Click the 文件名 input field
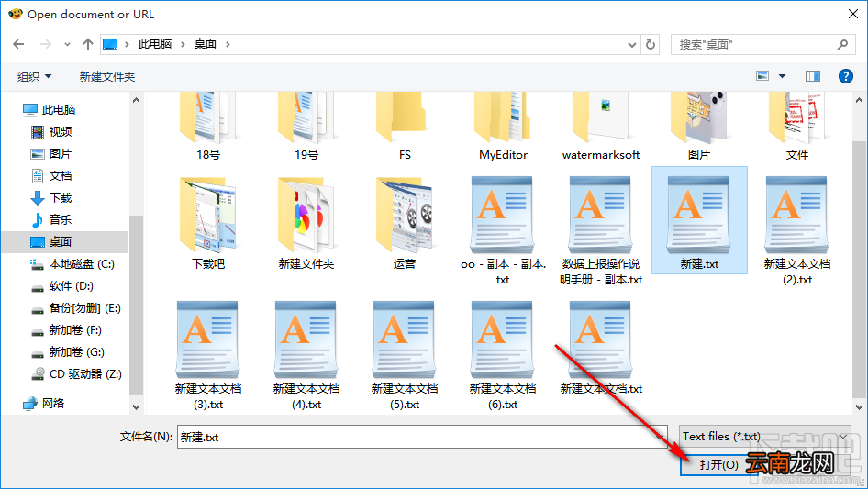868x489 pixels. coord(422,437)
